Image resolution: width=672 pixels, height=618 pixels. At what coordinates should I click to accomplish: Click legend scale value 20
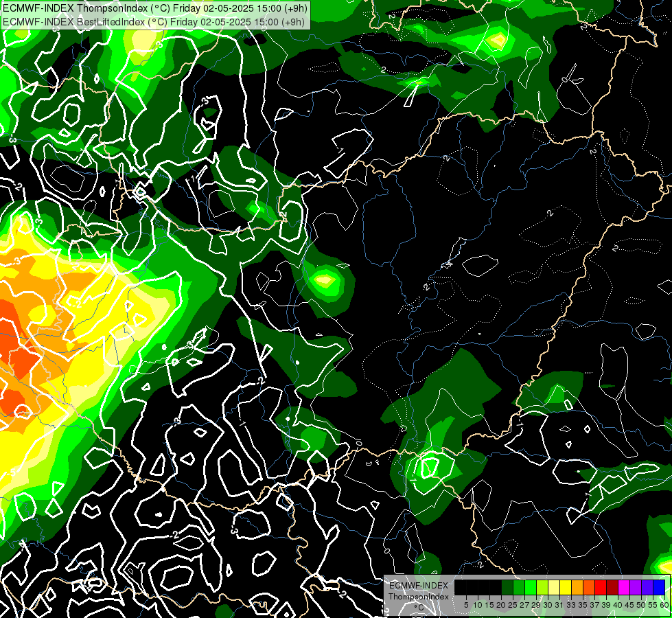pos(501,605)
